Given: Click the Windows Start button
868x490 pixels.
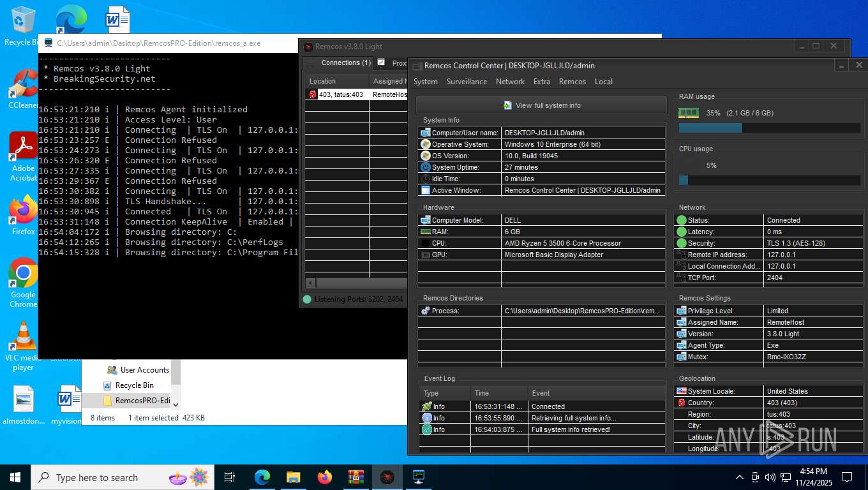Looking at the screenshot, I should point(15,477).
